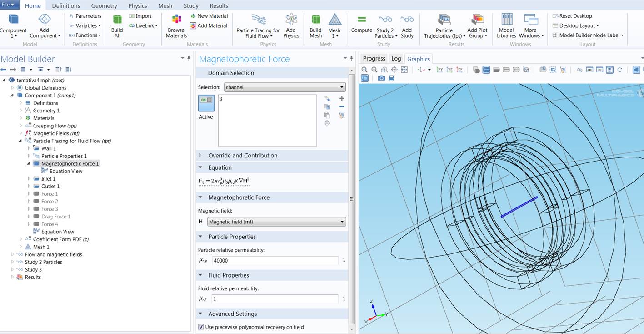Zoom out of the Graphics view
Viewport: 644px width, 334px height.
click(374, 70)
